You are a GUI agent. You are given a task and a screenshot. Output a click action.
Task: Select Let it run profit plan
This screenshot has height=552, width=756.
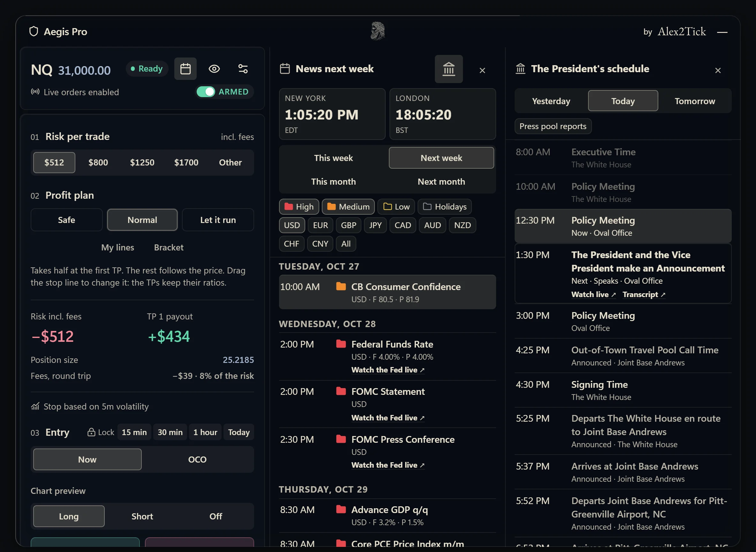click(218, 220)
